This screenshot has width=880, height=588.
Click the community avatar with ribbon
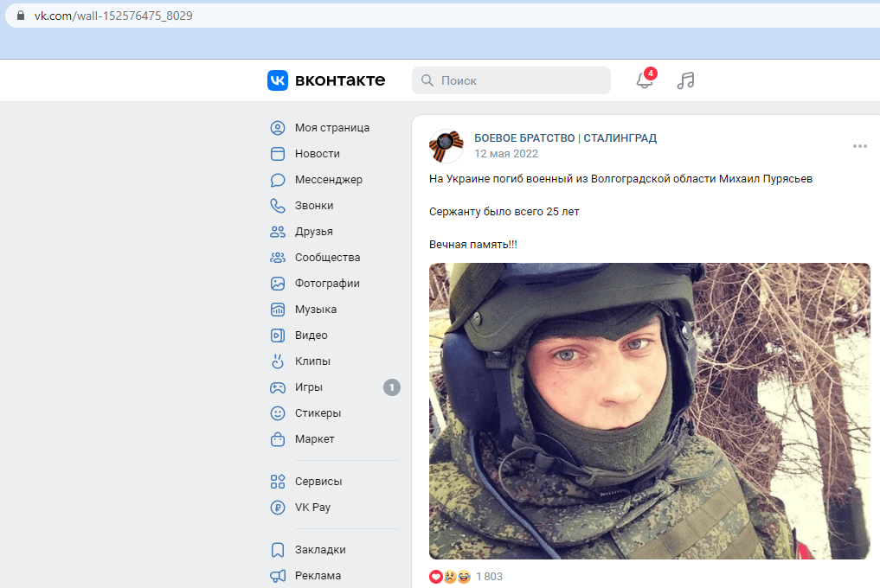pyautogui.click(x=446, y=146)
